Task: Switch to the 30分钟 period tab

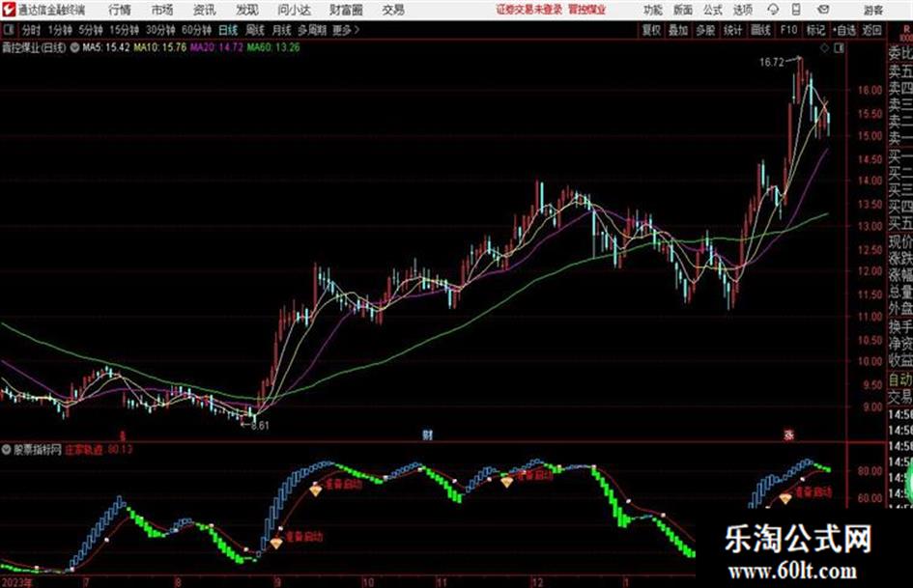Action: pos(160,30)
